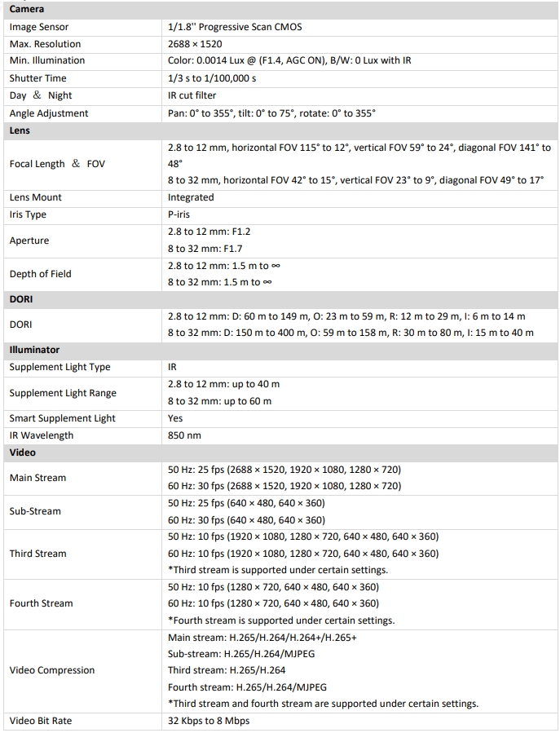Select the IR cut filter value
The image size is (560, 733).
coord(192,95)
